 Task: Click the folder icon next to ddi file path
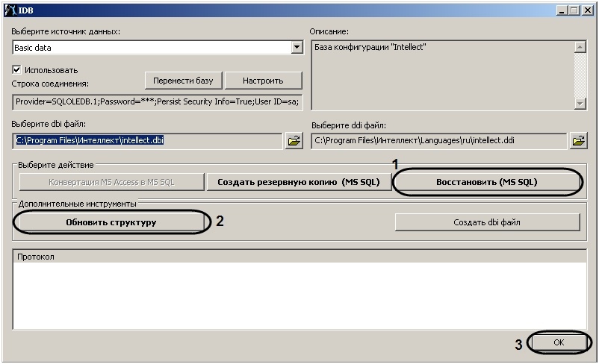click(x=578, y=140)
